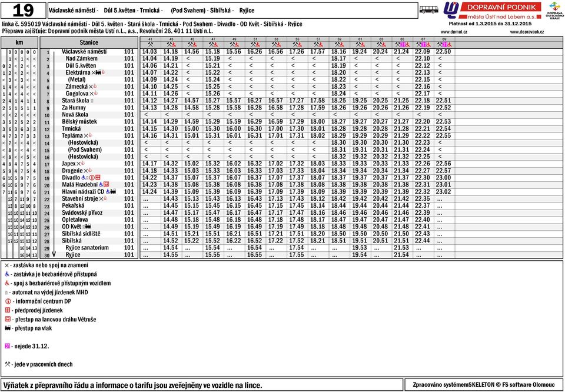This screenshot has width=565, height=392.
Task: Open the www.dopravauk.cz link
Action: (527, 32)
